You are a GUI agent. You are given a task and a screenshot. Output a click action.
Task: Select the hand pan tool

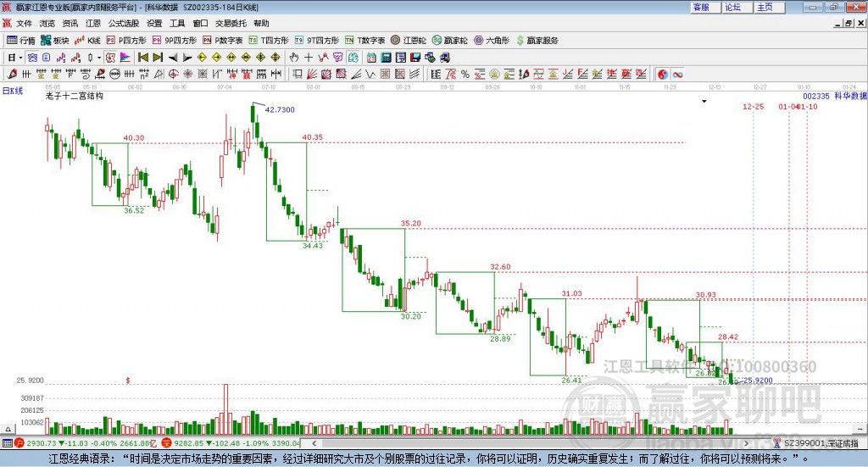tap(294, 58)
